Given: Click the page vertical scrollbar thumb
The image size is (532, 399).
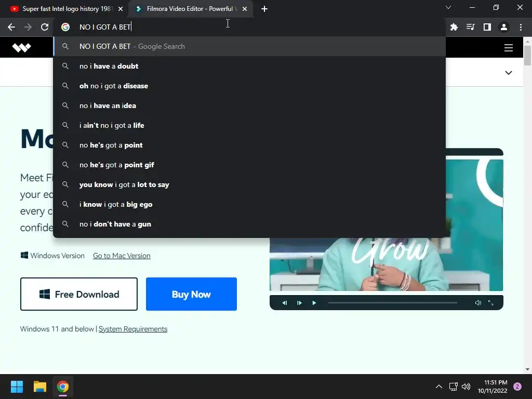Looking at the screenshot, I should pyautogui.click(x=527, y=55).
